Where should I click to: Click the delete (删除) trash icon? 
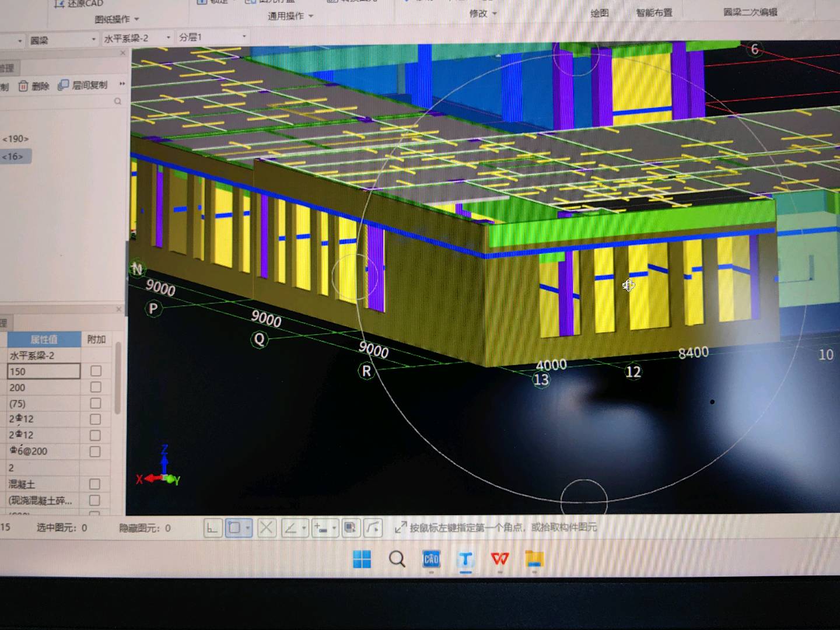(23, 86)
